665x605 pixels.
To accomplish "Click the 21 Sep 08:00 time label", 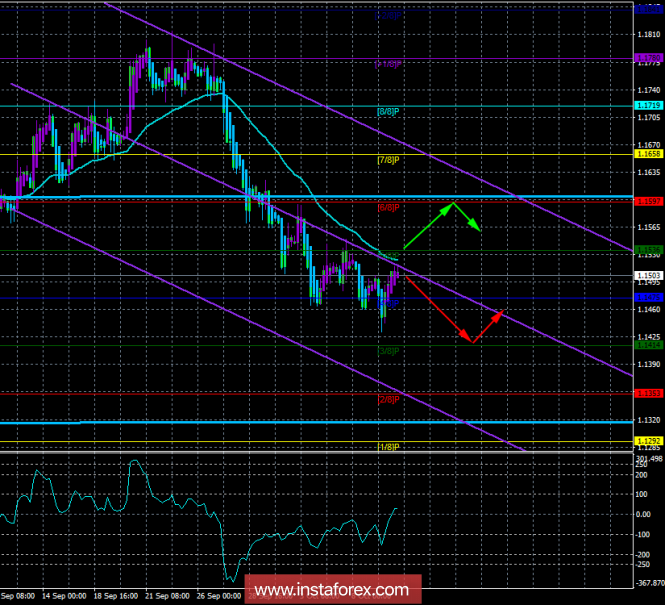I will tap(167, 596).
